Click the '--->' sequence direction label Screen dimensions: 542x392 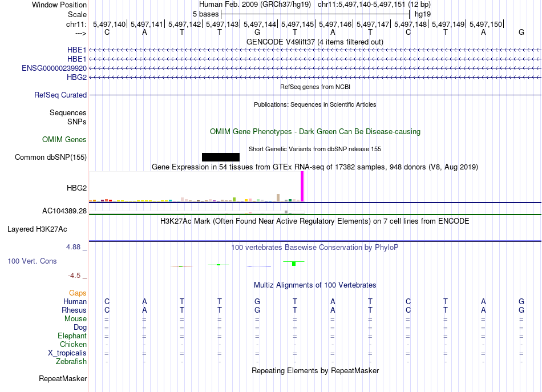(x=81, y=33)
